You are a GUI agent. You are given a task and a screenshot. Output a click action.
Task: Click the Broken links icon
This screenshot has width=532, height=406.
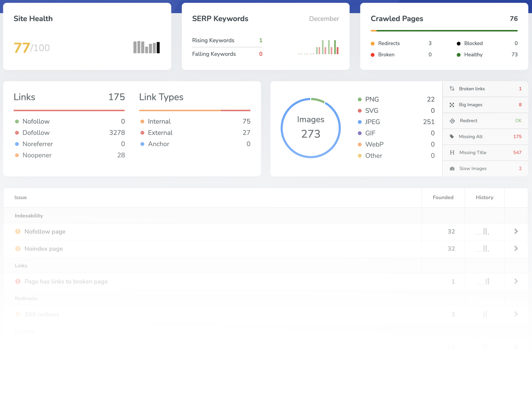click(452, 88)
